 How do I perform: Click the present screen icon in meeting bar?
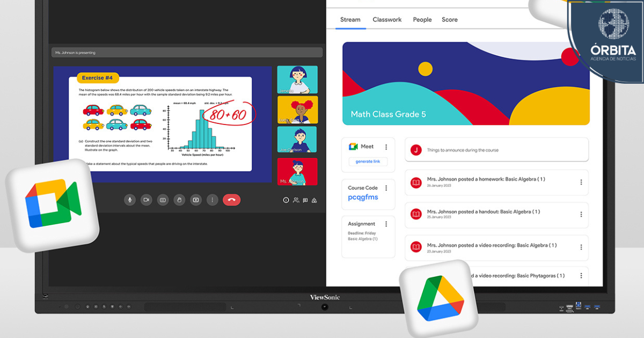196,200
